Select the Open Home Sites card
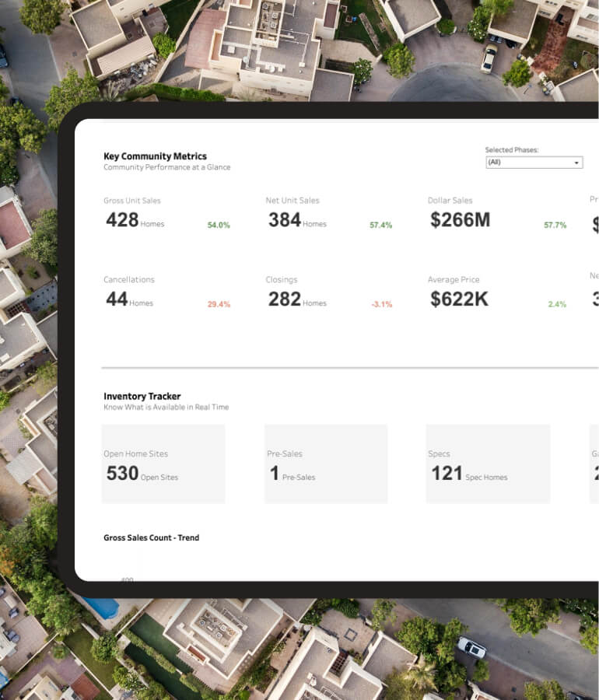Image resolution: width=599 pixels, height=700 pixels. click(163, 464)
